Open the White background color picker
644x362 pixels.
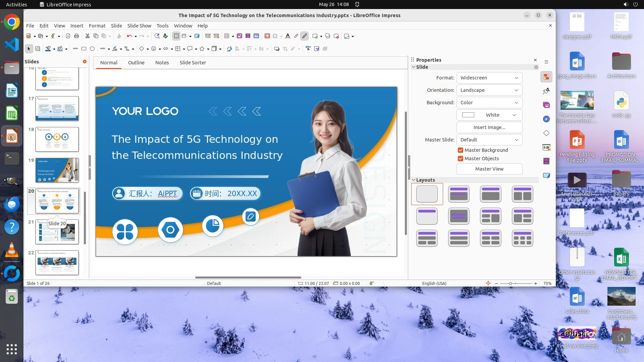click(x=489, y=115)
